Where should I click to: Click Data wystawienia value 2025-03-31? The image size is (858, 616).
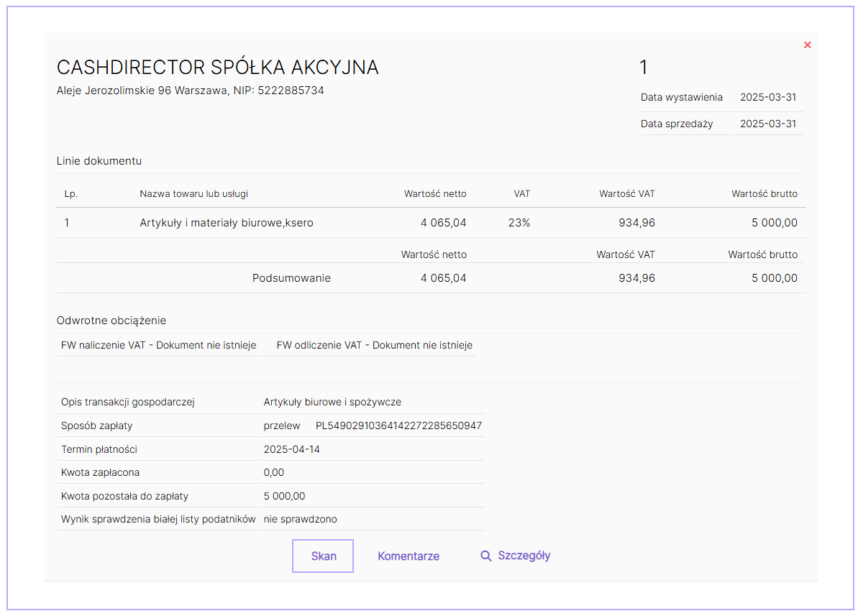point(767,97)
